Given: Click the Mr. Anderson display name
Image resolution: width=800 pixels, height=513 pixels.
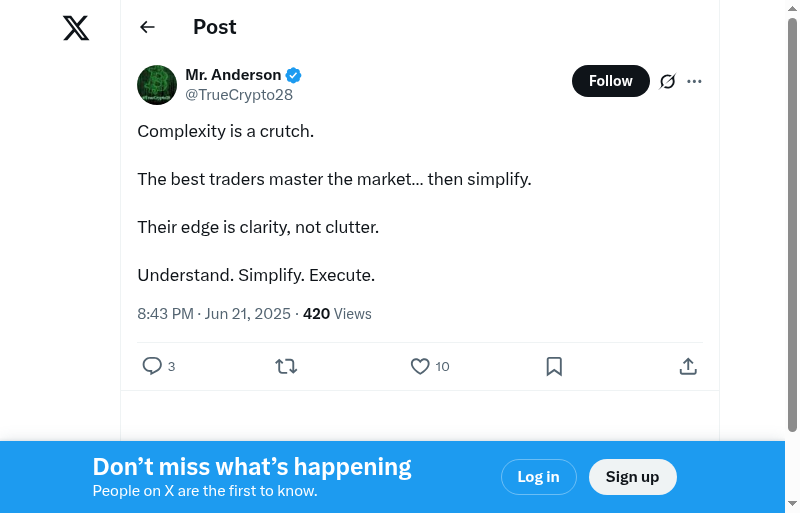Looking at the screenshot, I should pos(233,75).
